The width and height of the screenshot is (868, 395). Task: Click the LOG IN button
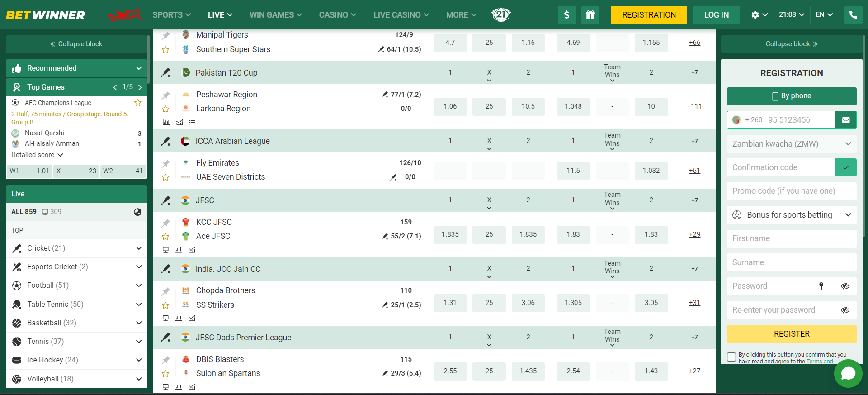click(717, 15)
